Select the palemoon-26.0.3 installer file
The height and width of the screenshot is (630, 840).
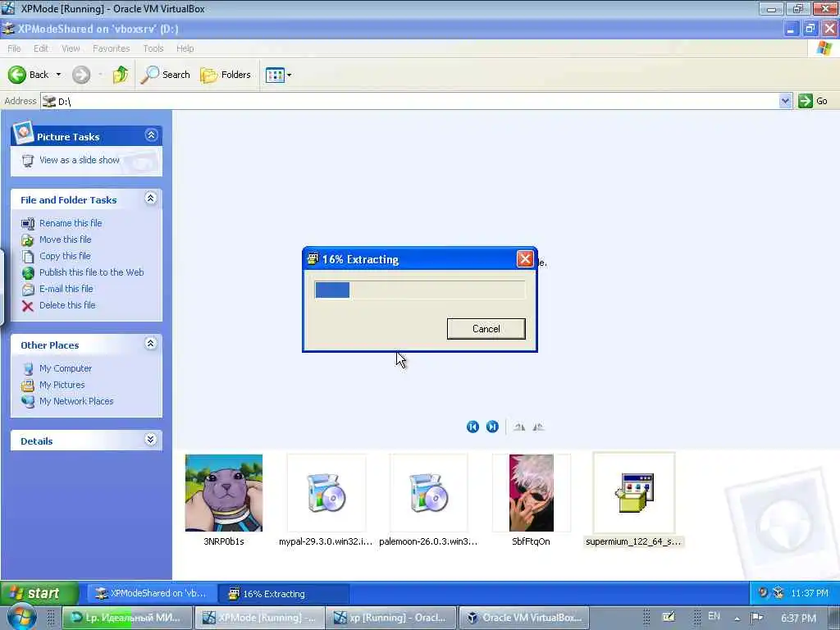[x=428, y=493]
